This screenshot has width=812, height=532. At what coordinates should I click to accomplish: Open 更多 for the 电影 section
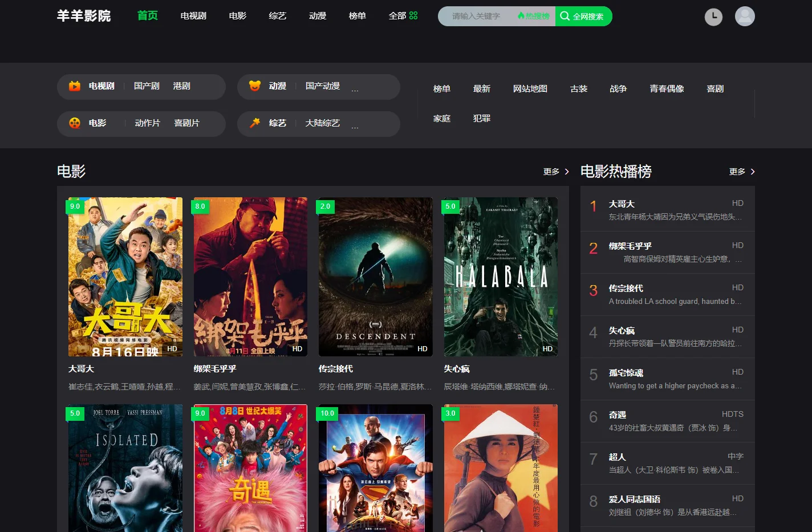[556, 172]
